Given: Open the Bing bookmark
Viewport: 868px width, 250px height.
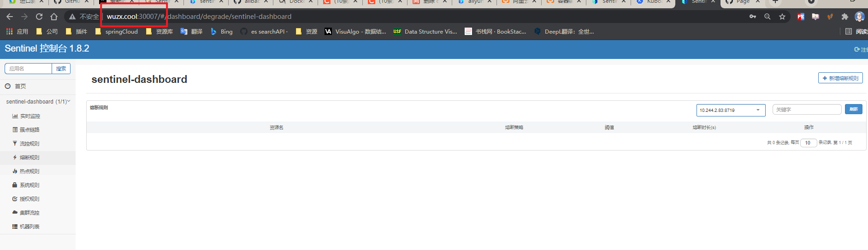Looking at the screenshot, I should point(222,31).
